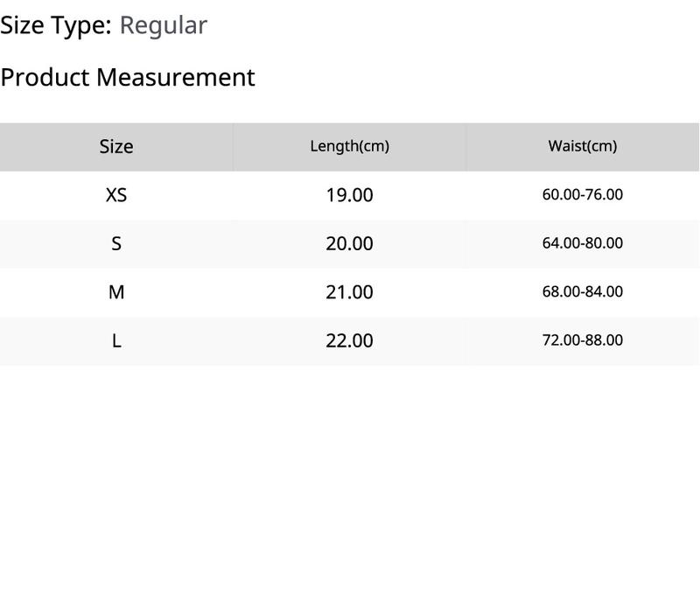Click the 64.00-80.00 waist value
Viewport: 700px width, 602px height.
coord(583,243)
